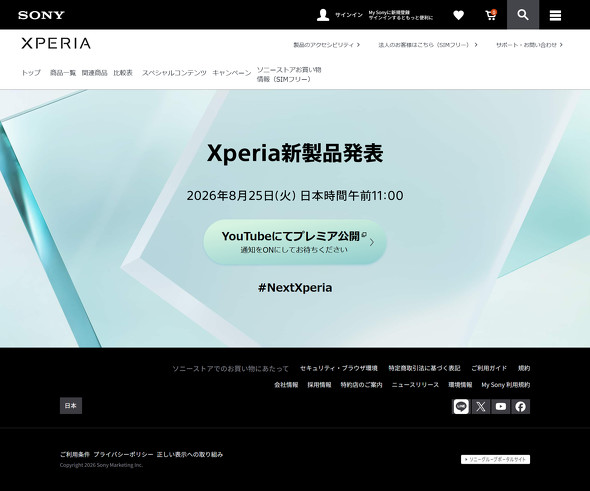Viewport: 590px width, 491px height.
Task: Open 製品のアクセシビリティ link
Action: [327, 45]
